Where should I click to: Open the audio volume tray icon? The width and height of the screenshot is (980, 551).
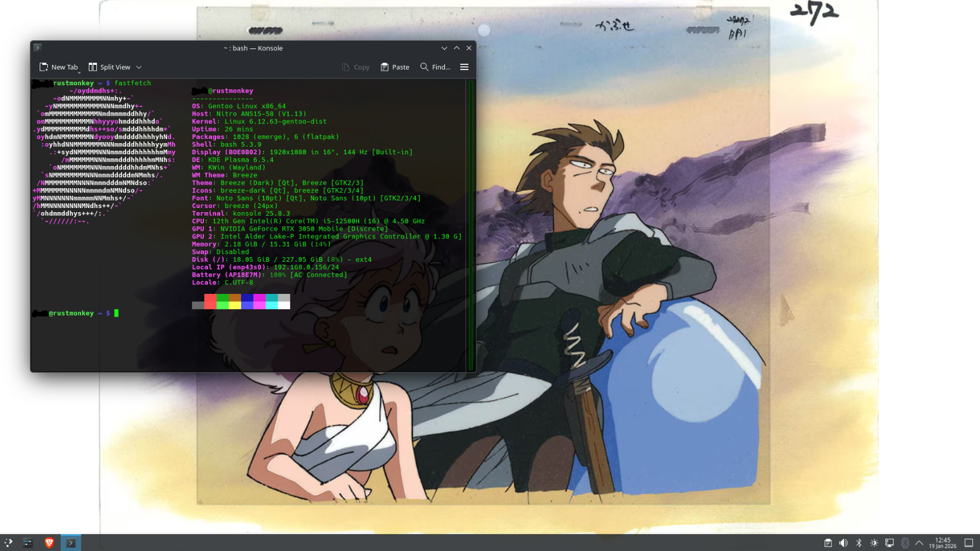pos(843,543)
